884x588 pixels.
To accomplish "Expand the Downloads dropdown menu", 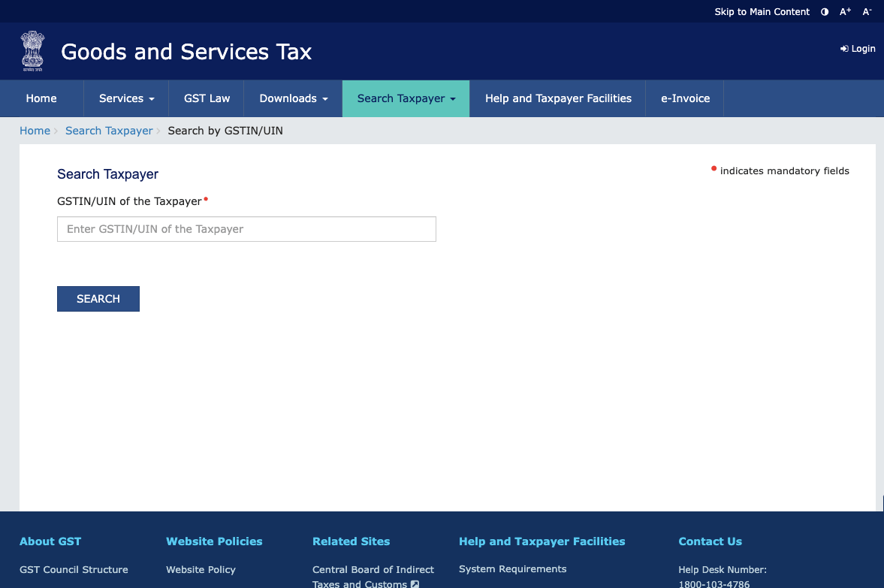I will [x=293, y=98].
